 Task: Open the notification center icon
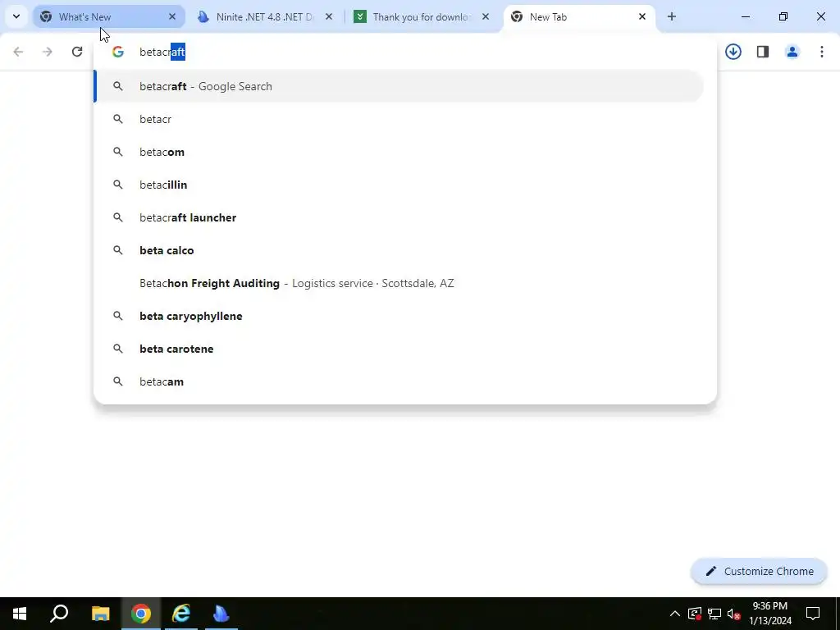click(x=813, y=614)
